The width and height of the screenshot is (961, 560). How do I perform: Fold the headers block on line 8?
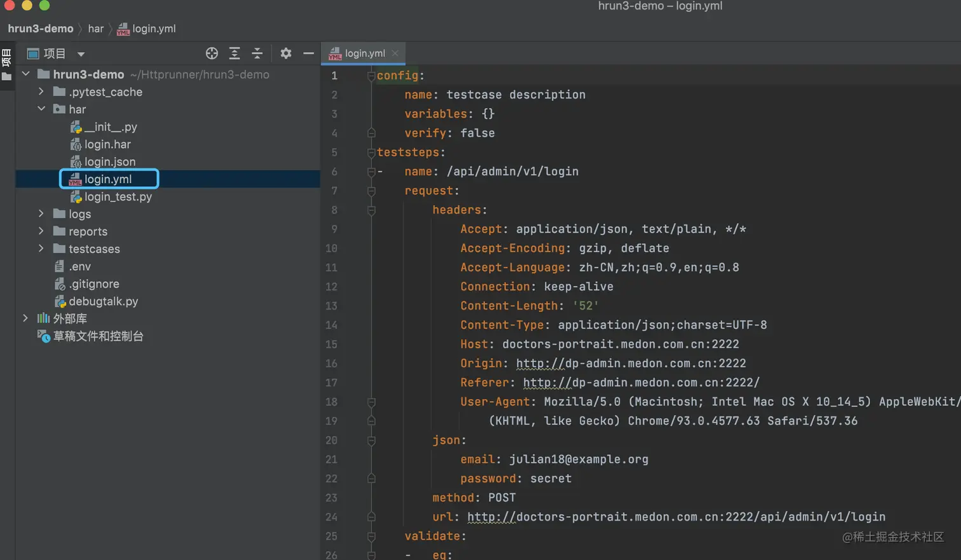pos(371,210)
